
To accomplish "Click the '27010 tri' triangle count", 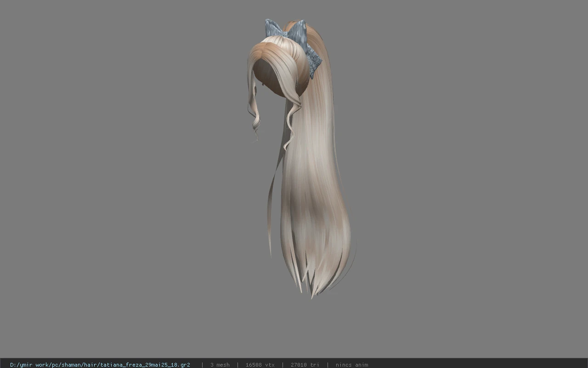I will [x=305, y=365].
